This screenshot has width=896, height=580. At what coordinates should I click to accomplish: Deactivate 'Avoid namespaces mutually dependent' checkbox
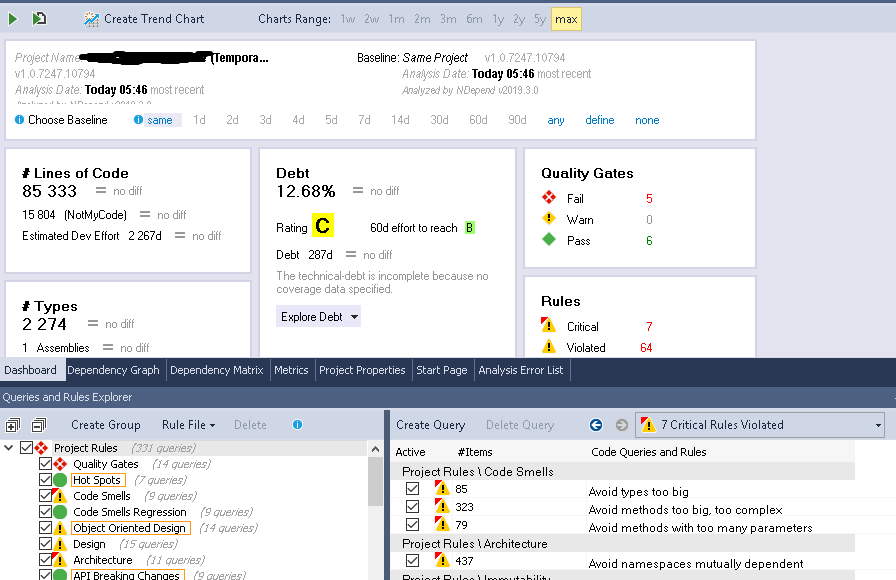pos(412,561)
